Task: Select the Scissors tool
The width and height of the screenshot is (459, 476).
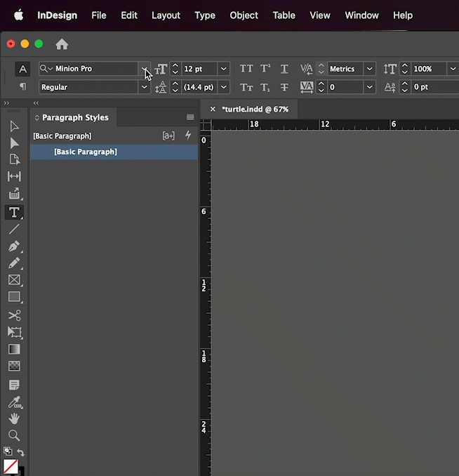Action: [14, 315]
